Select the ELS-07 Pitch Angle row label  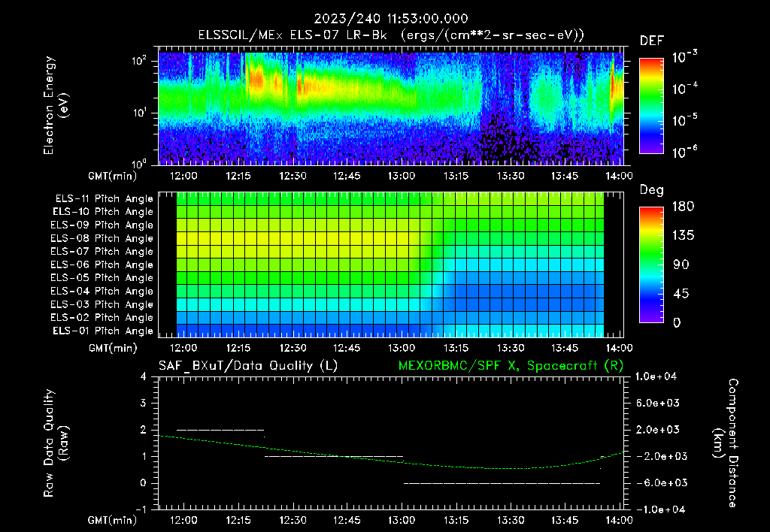[102, 251]
